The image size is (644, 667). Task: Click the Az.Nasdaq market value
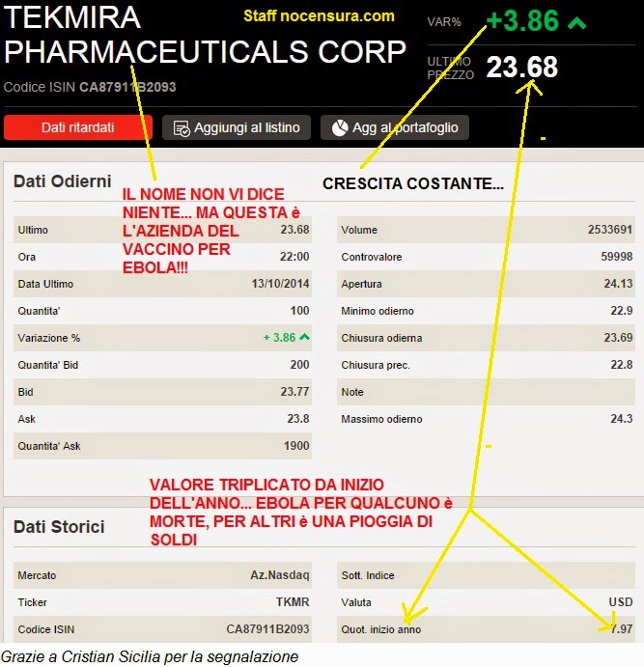279,575
